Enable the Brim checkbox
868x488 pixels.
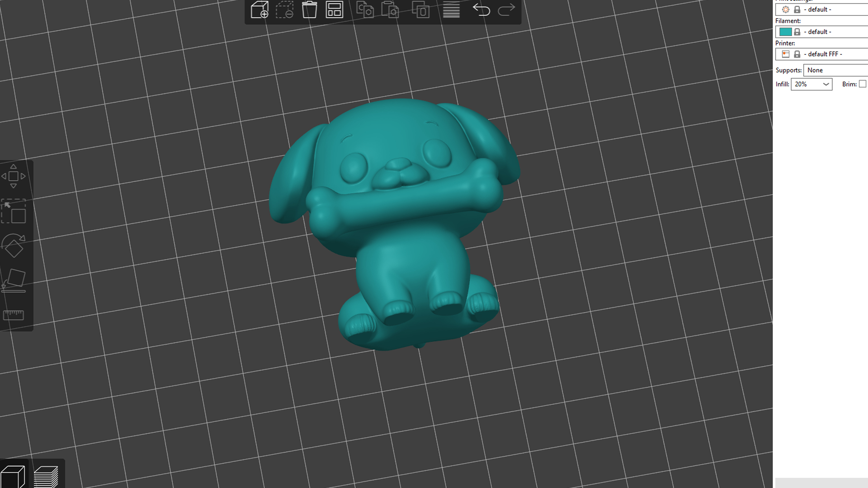[862, 84]
